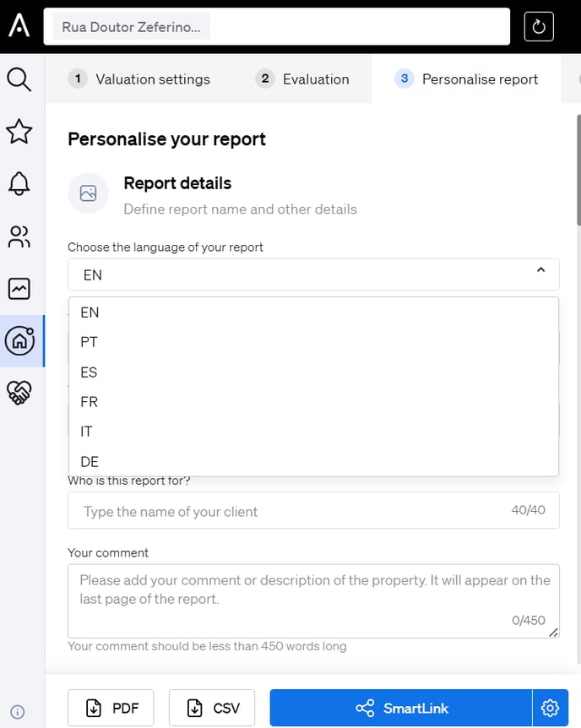Select FR language option
The height and width of the screenshot is (728, 581).
pyautogui.click(x=90, y=402)
